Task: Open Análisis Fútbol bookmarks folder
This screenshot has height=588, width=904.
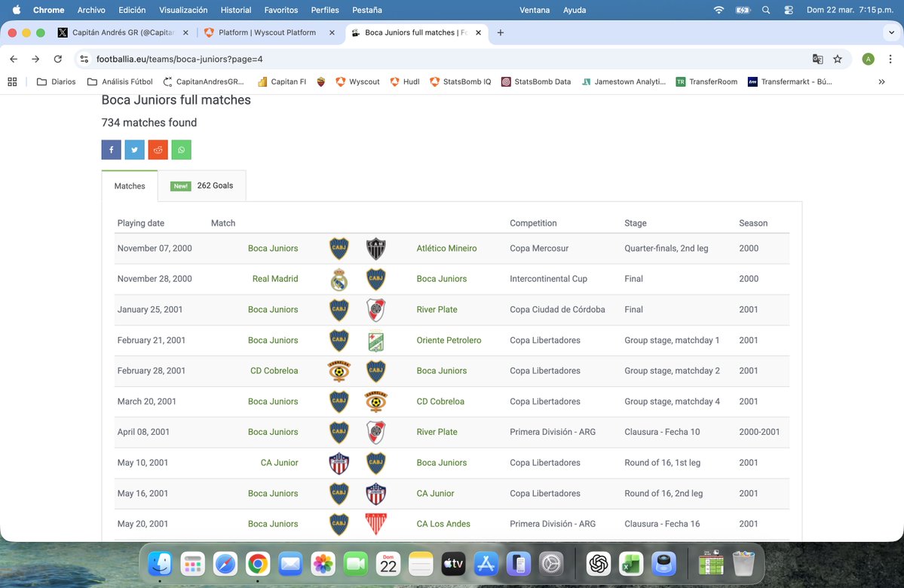Action: tap(120, 82)
